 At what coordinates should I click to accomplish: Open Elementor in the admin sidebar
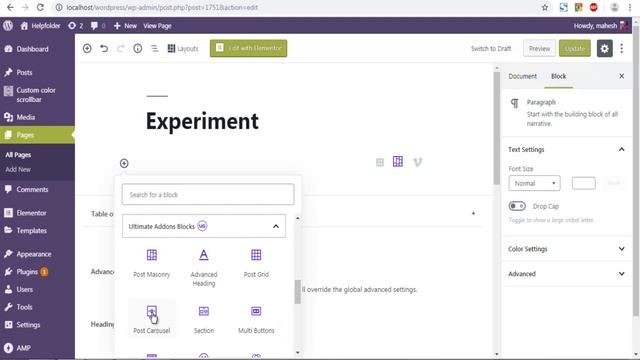click(31, 213)
